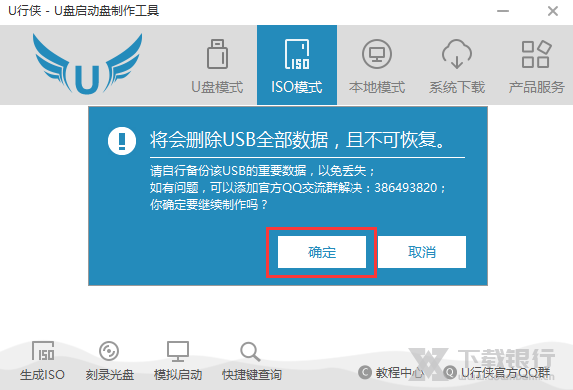Click the U行侠 winged logo
573x390 pixels.
(87, 64)
